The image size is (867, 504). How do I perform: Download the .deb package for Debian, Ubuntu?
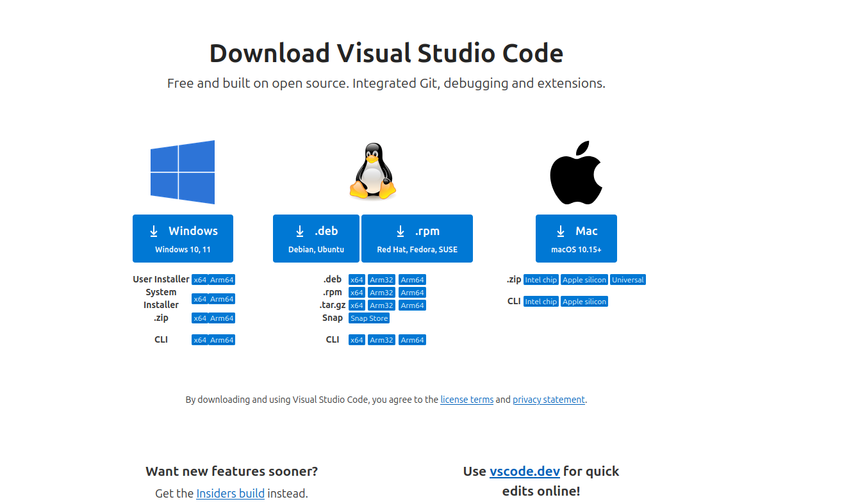[x=316, y=238]
